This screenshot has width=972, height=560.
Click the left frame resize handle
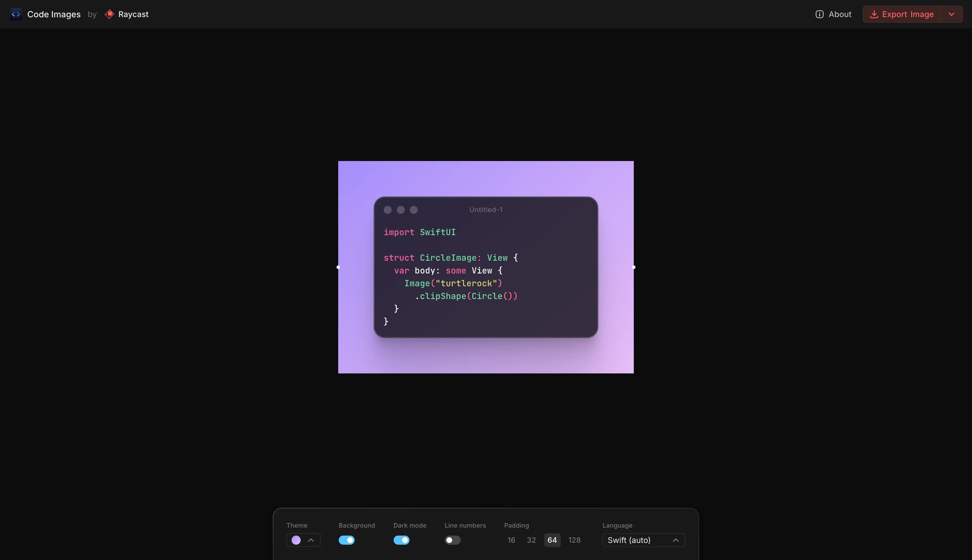pyautogui.click(x=338, y=267)
